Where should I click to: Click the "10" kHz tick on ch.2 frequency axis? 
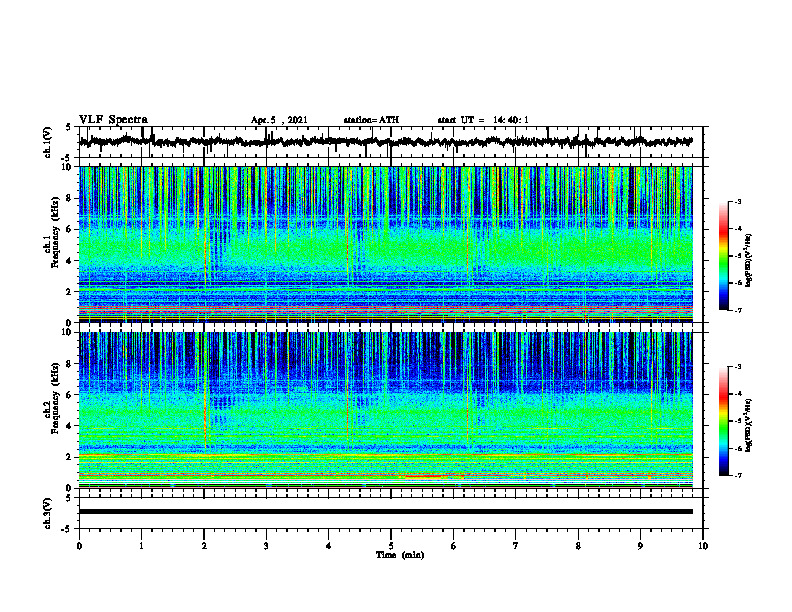click(68, 332)
